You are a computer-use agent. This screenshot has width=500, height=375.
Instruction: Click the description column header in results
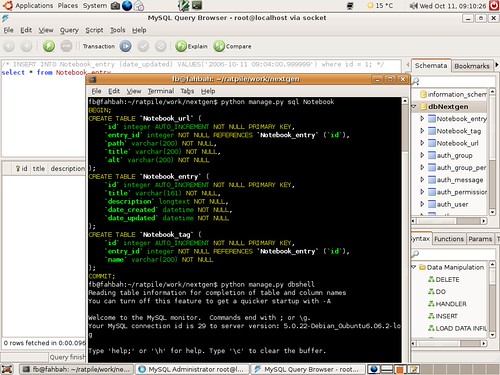[67, 169]
